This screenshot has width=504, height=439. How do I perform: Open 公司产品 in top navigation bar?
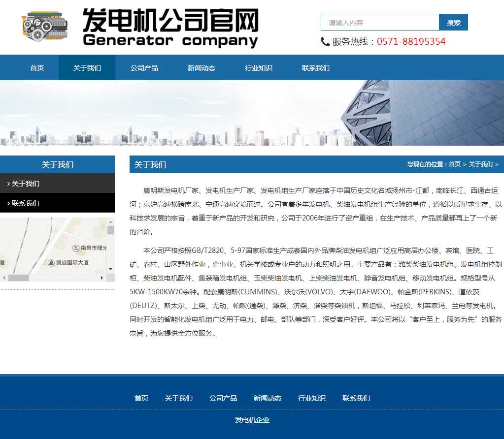tap(144, 68)
